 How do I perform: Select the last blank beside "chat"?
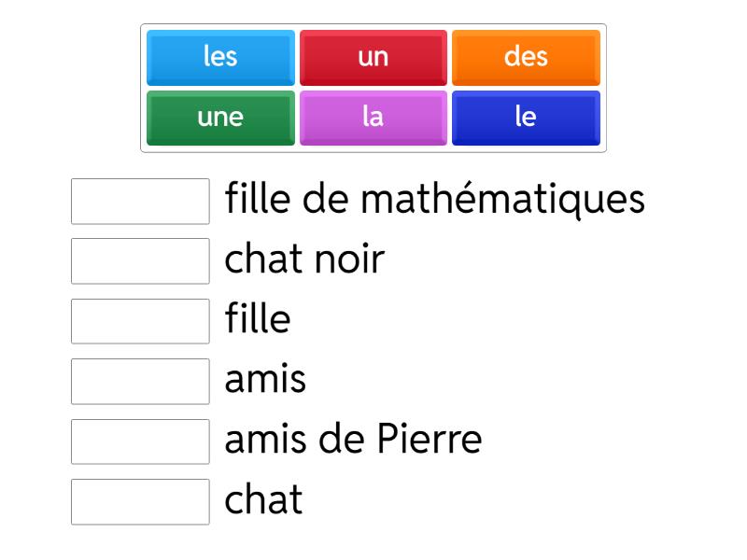tap(140, 501)
